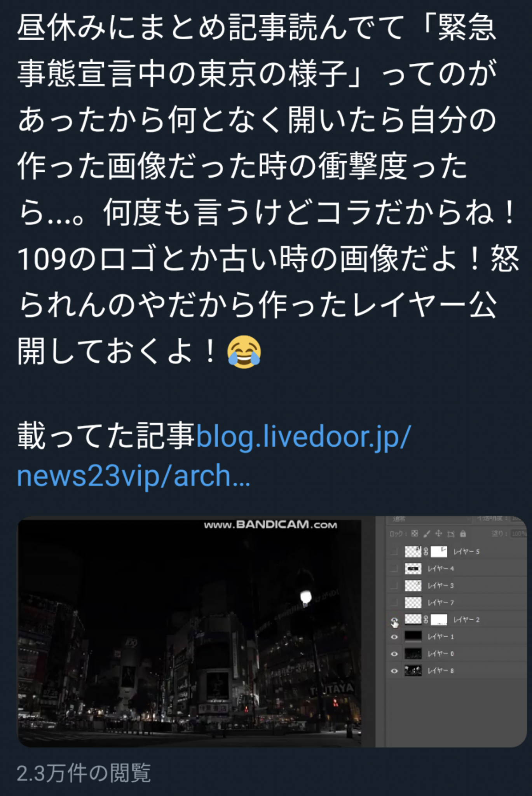The width and height of the screenshot is (532, 796).
Task: Click the opacity value field in layers panel
Action: coord(519,519)
